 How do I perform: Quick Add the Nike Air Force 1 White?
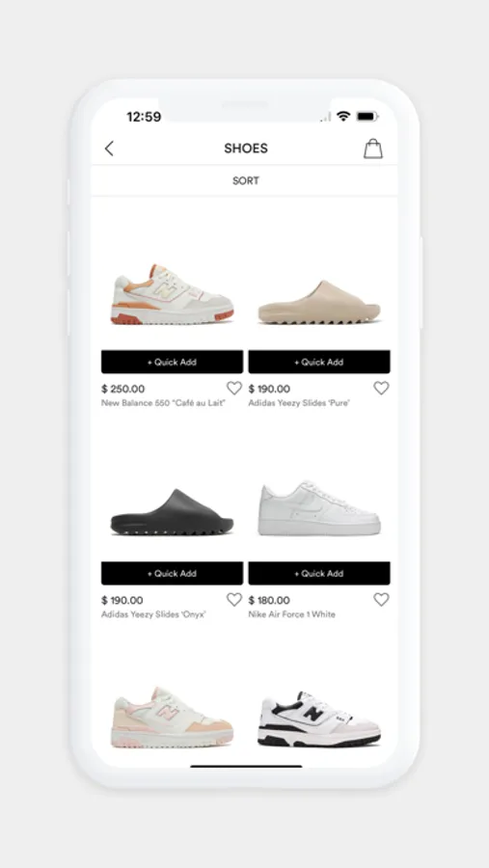(319, 574)
